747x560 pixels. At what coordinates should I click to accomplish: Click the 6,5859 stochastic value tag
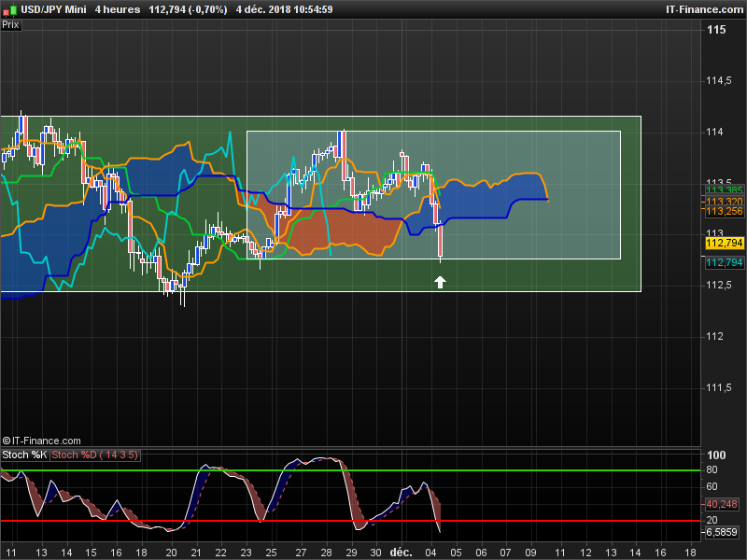[x=721, y=532]
